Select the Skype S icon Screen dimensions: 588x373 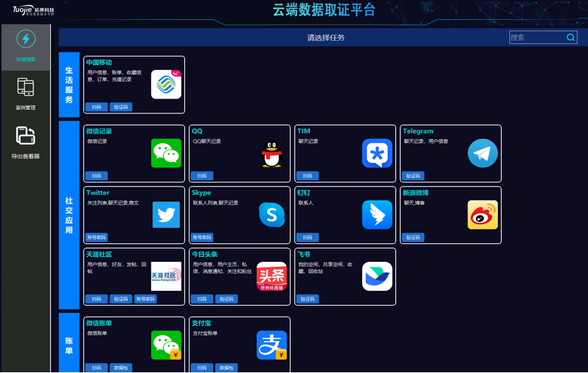point(271,215)
